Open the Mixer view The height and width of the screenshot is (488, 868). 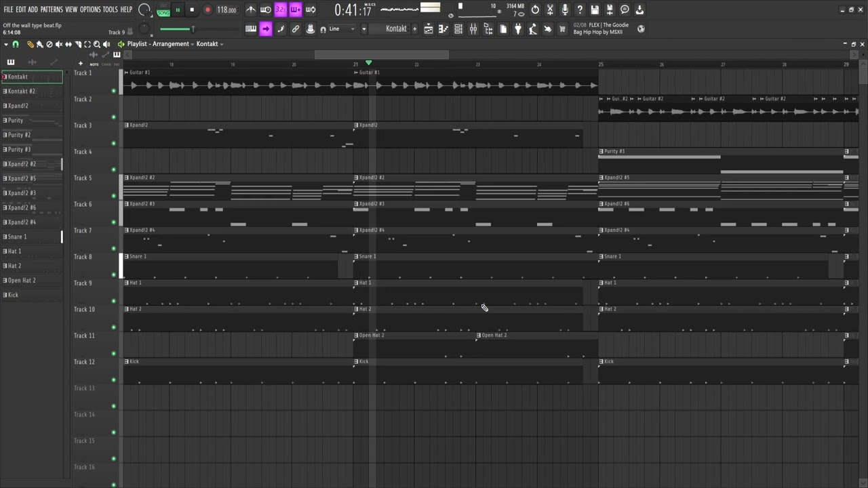[x=473, y=29]
